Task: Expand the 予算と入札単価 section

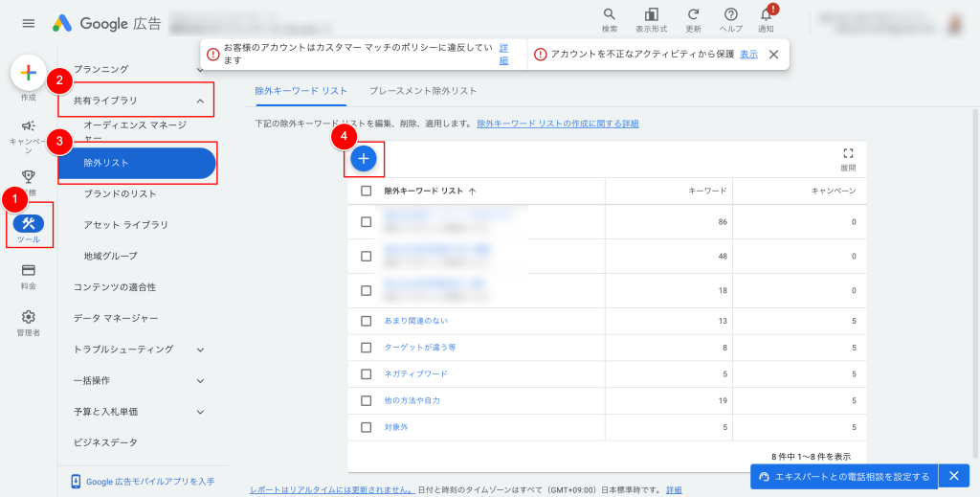Action: [x=200, y=412]
